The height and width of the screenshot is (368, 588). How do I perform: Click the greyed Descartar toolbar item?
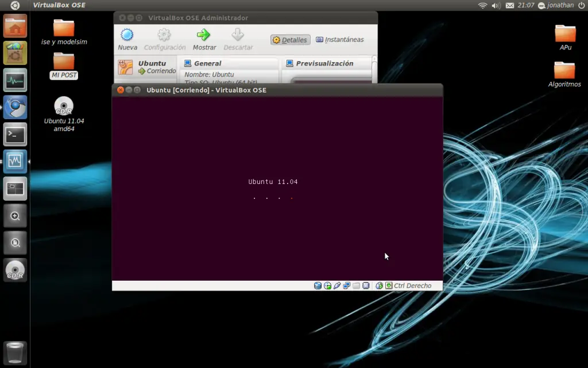point(238,40)
